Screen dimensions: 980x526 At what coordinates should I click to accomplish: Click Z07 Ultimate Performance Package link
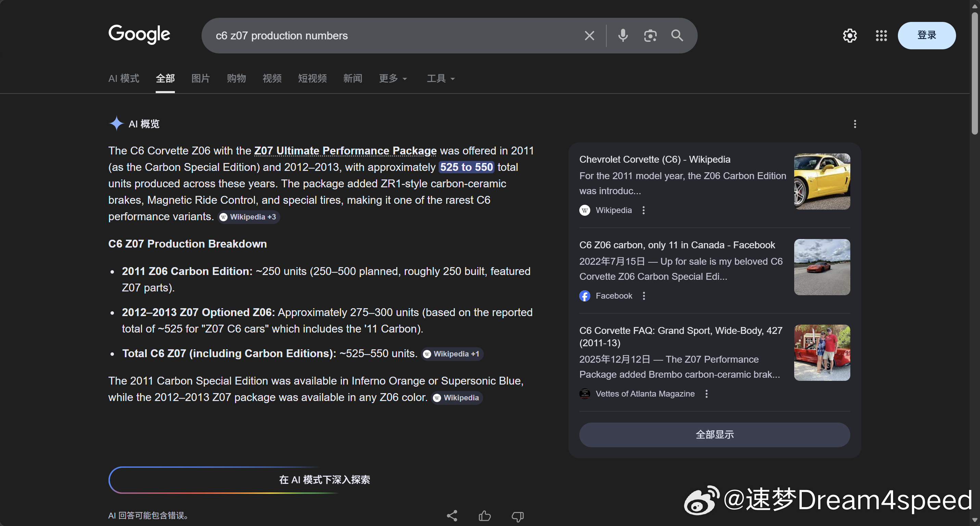pyautogui.click(x=345, y=151)
